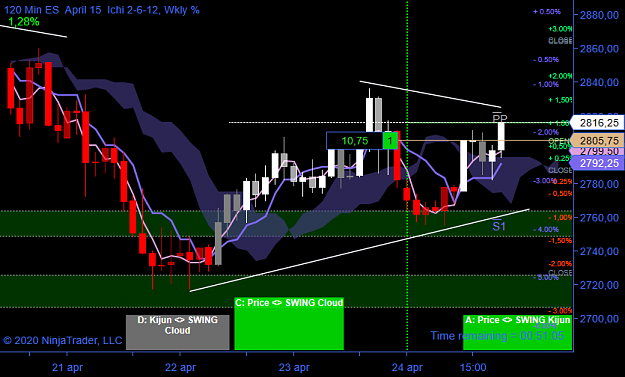Screen dimensions: 625x377
Task: Click the 23 apr date label
Action: click(x=294, y=367)
